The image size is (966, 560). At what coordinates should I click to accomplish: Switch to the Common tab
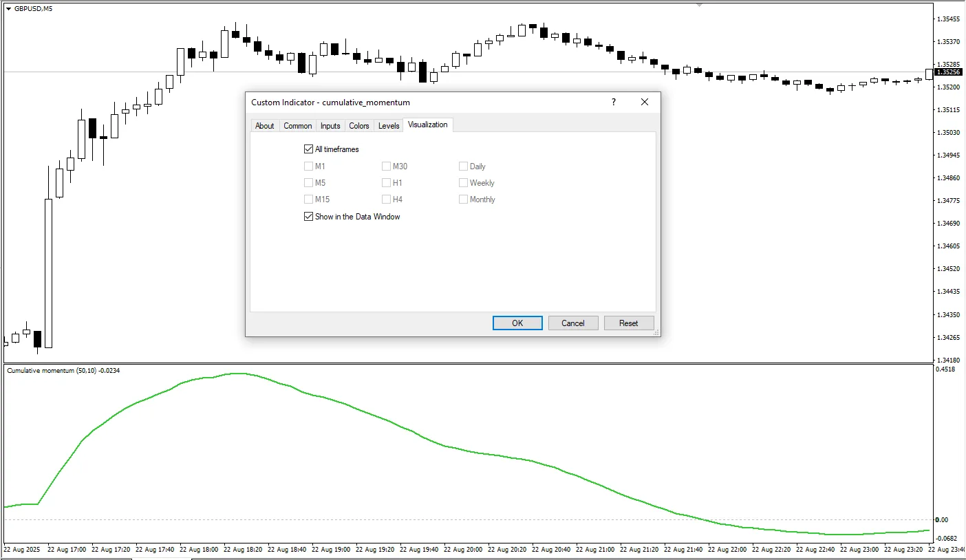pos(297,125)
